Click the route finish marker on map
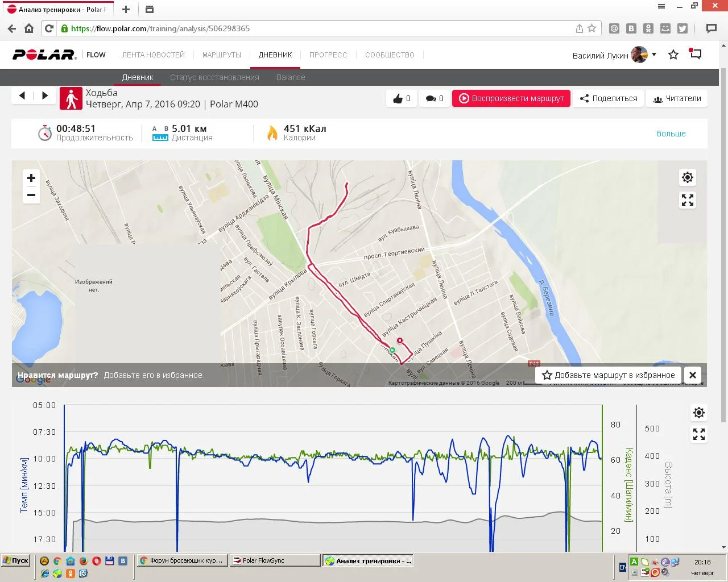Viewport: 728px width, 582px height. [400, 340]
